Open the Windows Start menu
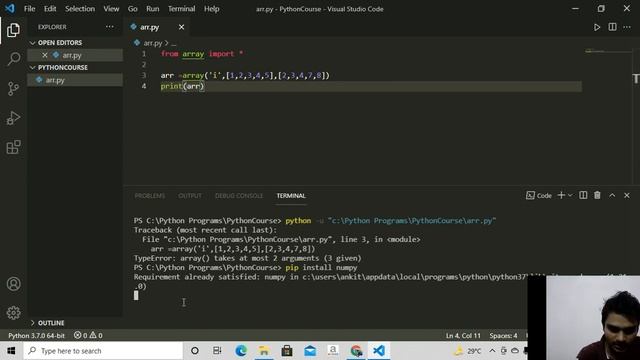Image resolution: width=640 pixels, height=360 pixels. [11, 351]
